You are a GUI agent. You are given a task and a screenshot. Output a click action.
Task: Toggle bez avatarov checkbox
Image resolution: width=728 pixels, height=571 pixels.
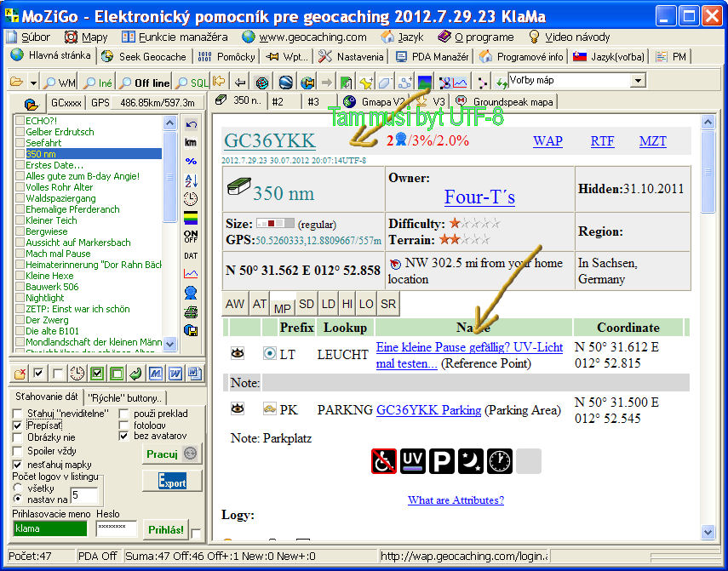(x=124, y=436)
